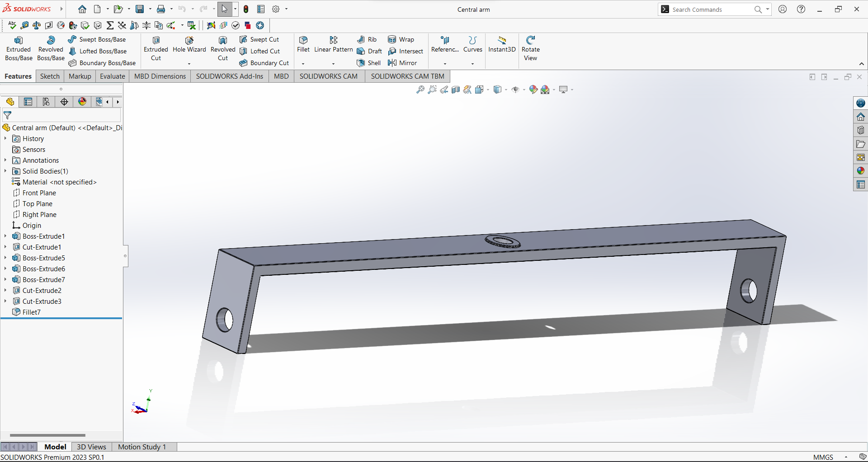Open the Evaluate tab
The height and width of the screenshot is (462, 868).
(112, 76)
